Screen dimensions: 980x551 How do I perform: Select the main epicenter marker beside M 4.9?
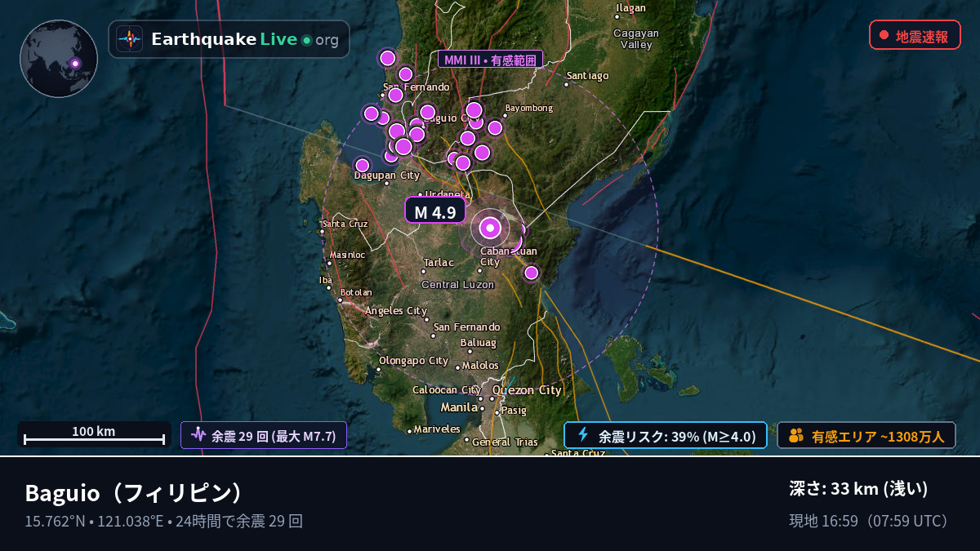[490, 227]
